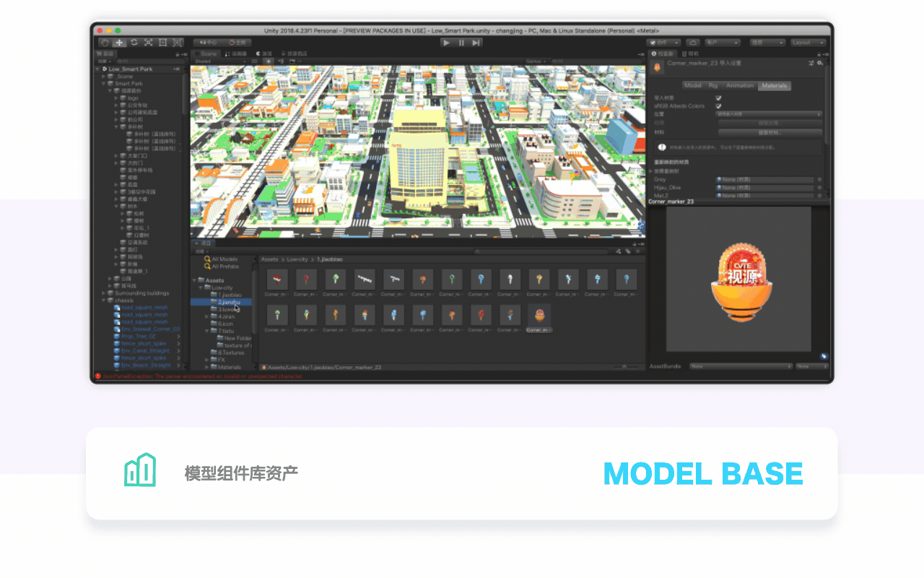Toggle scene effects image icon
Image resolution: width=924 pixels, height=578 pixels.
(x=292, y=61)
